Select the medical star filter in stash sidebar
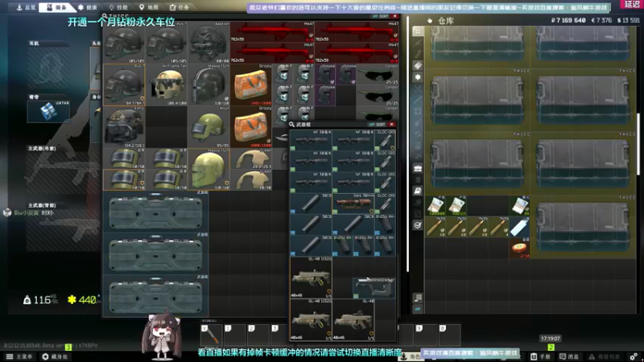 point(418,77)
